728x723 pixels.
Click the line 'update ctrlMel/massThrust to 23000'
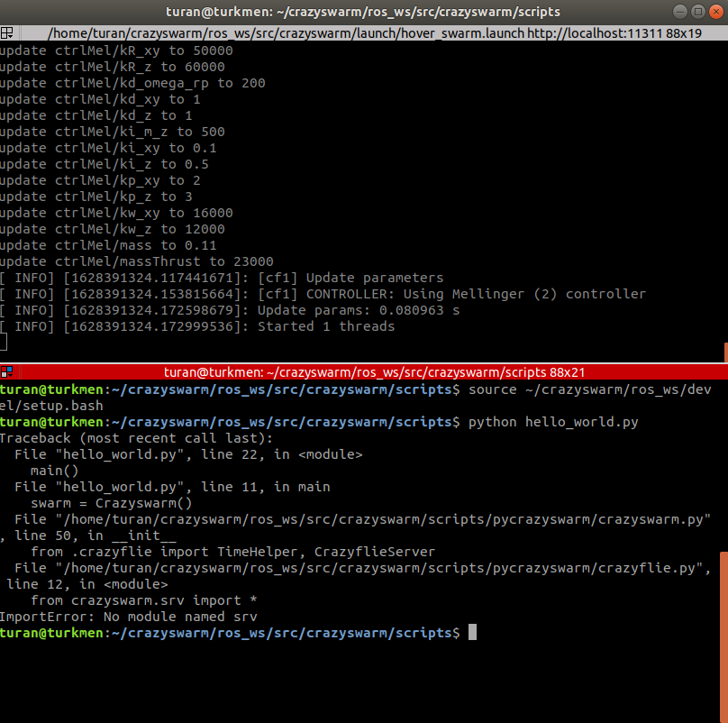(x=137, y=261)
